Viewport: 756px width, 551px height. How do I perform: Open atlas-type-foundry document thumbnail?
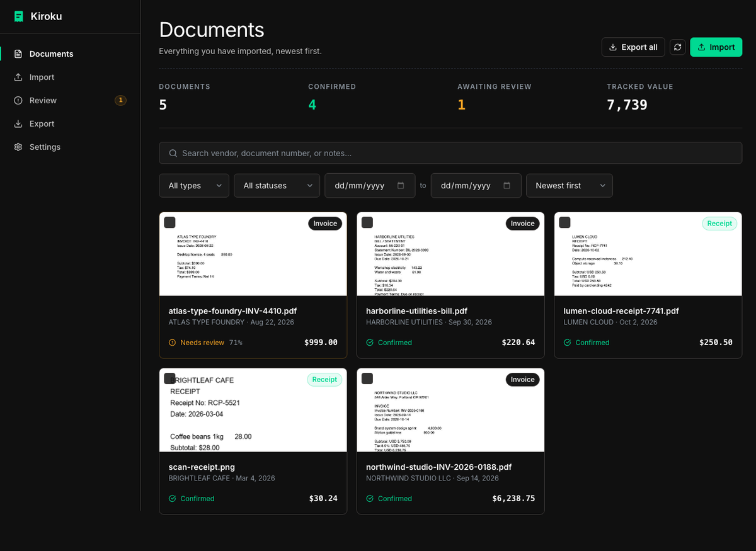pyautogui.click(x=253, y=254)
